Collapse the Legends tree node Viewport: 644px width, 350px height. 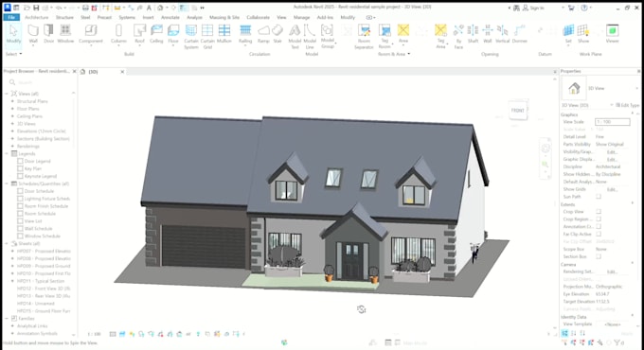click(x=7, y=154)
